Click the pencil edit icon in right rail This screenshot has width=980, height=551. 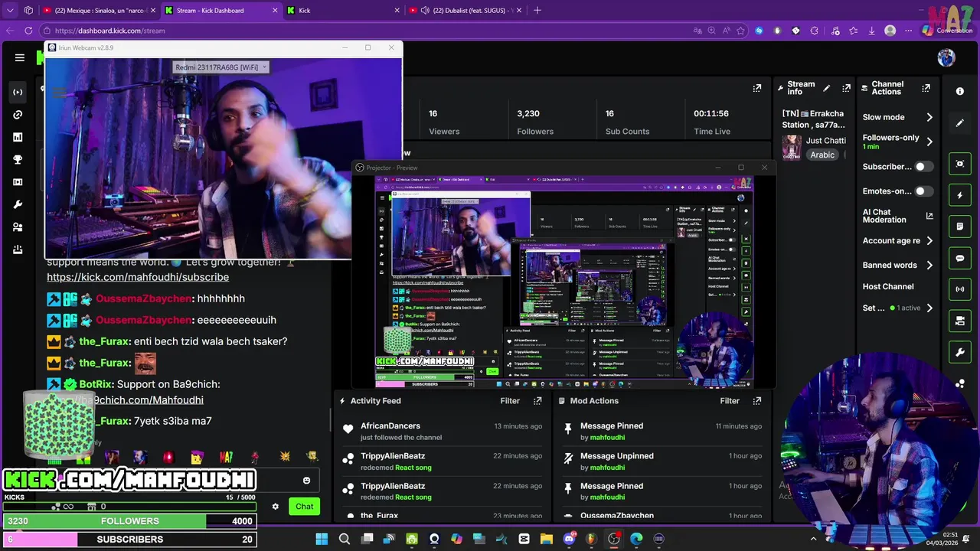pos(960,123)
